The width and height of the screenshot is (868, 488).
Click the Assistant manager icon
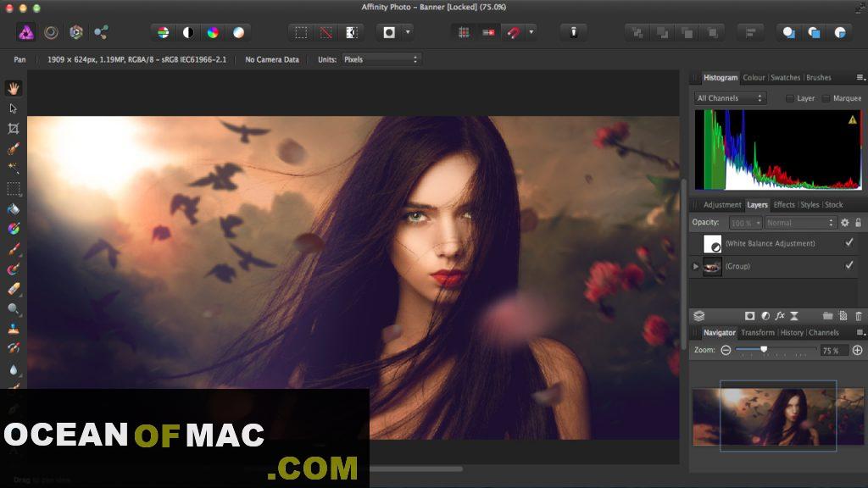coord(574,33)
